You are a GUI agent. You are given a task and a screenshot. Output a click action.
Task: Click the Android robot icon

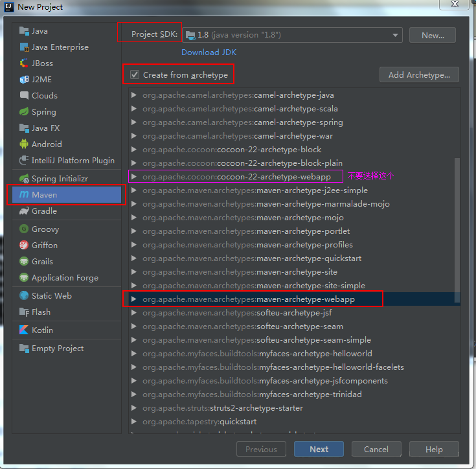coord(24,144)
